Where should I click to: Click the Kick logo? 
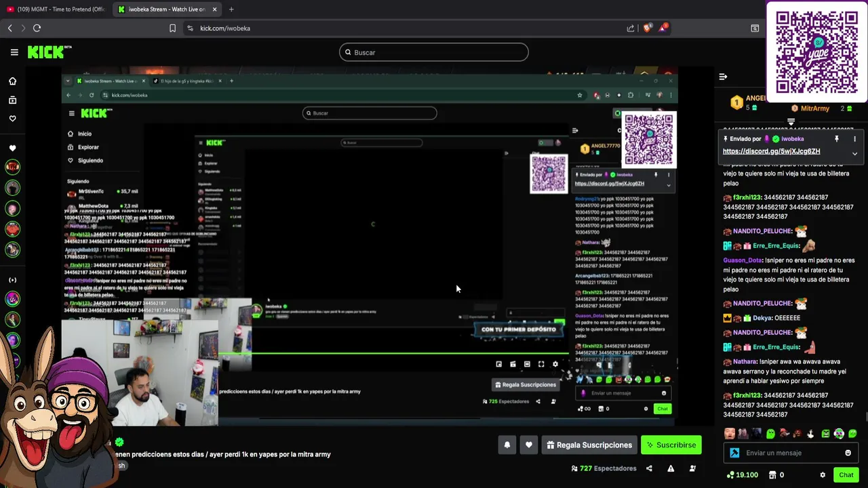coord(50,52)
